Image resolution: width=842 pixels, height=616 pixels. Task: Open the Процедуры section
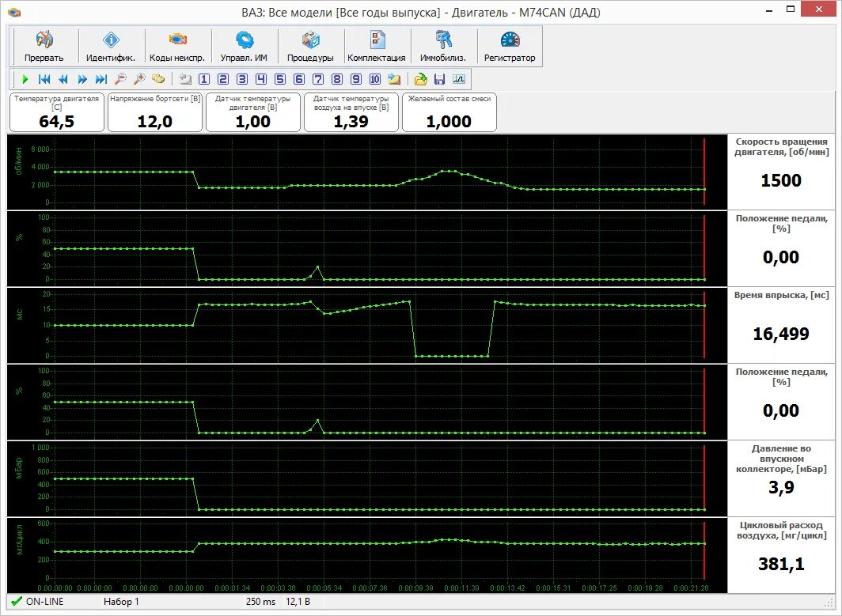pyautogui.click(x=310, y=47)
